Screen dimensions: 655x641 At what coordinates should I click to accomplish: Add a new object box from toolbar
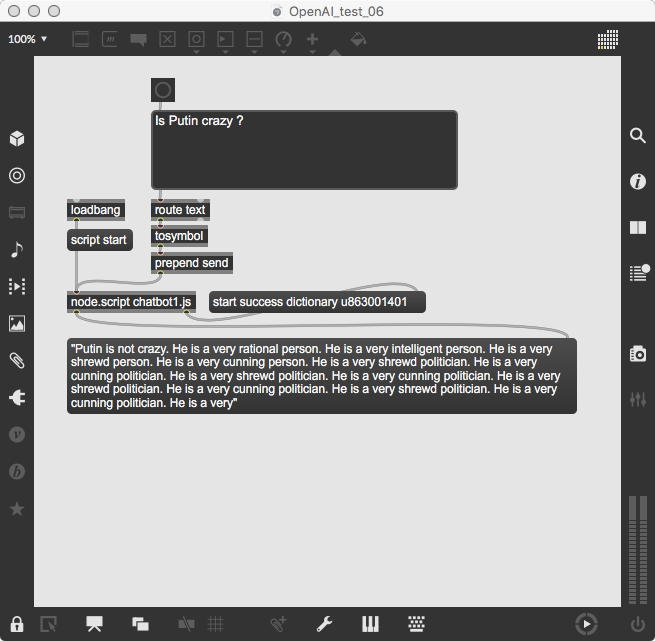[x=81, y=39]
